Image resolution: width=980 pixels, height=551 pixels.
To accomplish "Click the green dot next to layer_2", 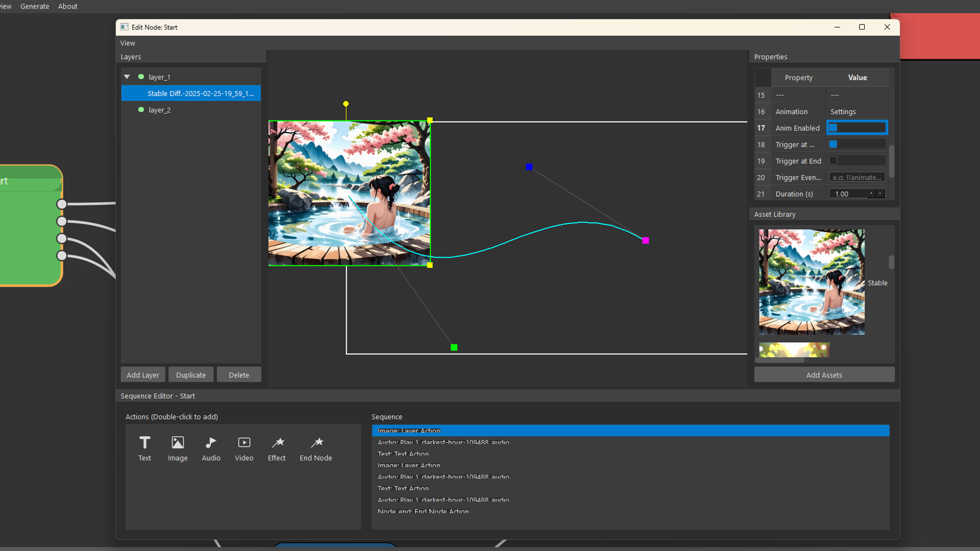I will 141,110.
